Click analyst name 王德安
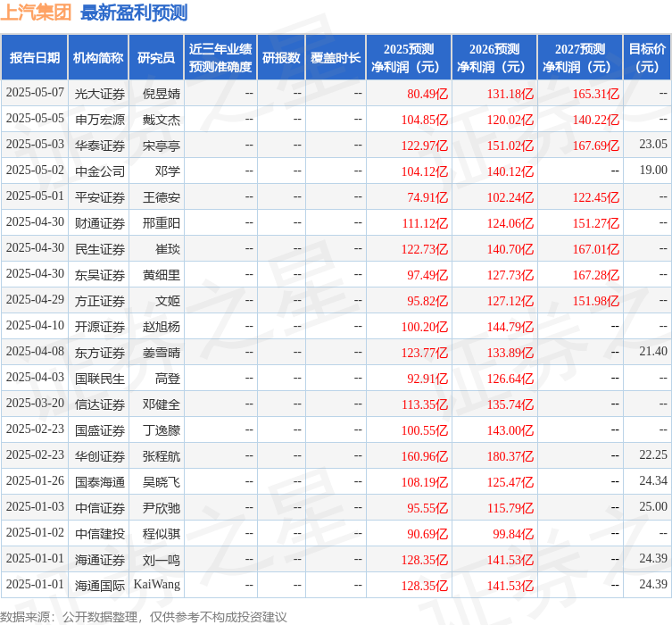 coord(162,197)
